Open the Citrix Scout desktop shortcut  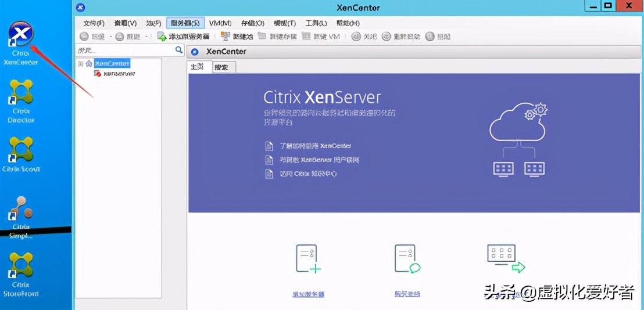pyautogui.click(x=21, y=154)
